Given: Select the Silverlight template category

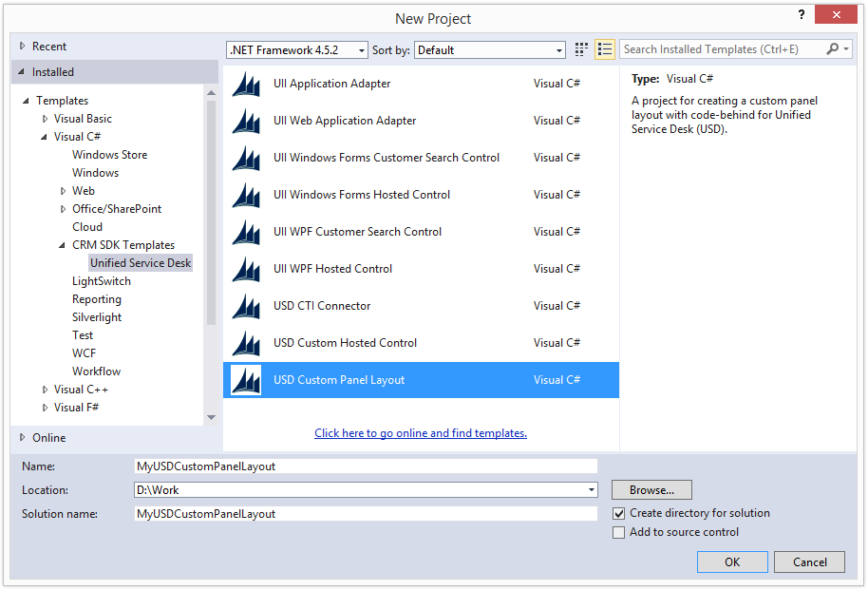Looking at the screenshot, I should pyautogui.click(x=97, y=317).
